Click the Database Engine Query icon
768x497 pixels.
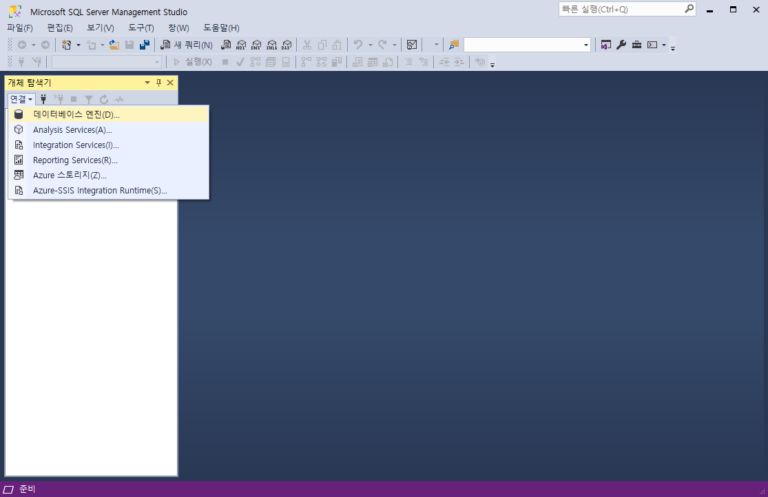point(226,45)
